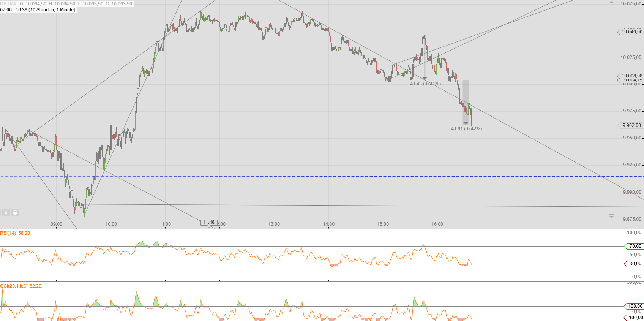
Task: Click the RSI 100,00 axis label
Action: (634, 232)
